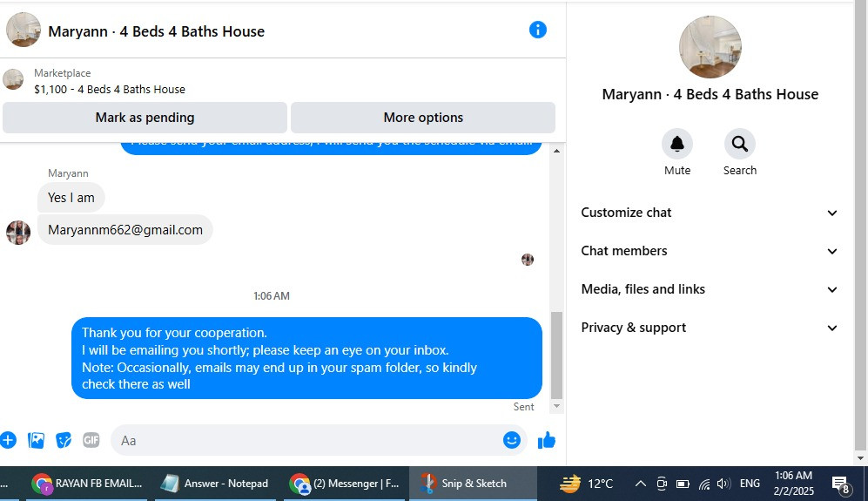Choose a sticker from the sticker icon
The image size is (868, 501).
pos(64,441)
